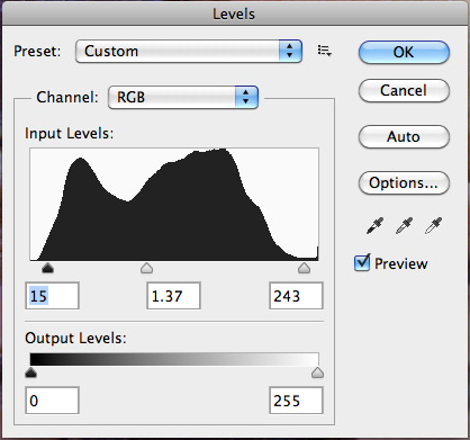Viewport: 470px width, 440px height.
Task: Select the black point eyedropper
Action: [x=375, y=226]
